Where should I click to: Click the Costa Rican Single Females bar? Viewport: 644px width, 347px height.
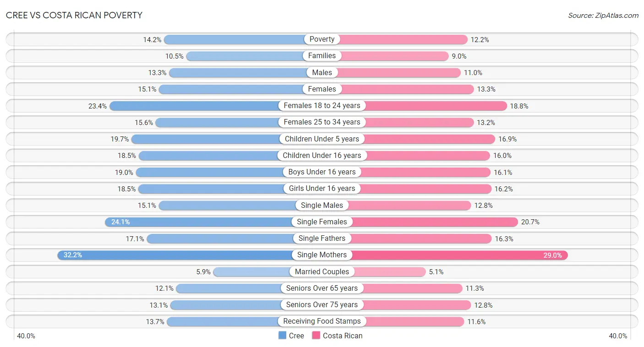click(420, 222)
